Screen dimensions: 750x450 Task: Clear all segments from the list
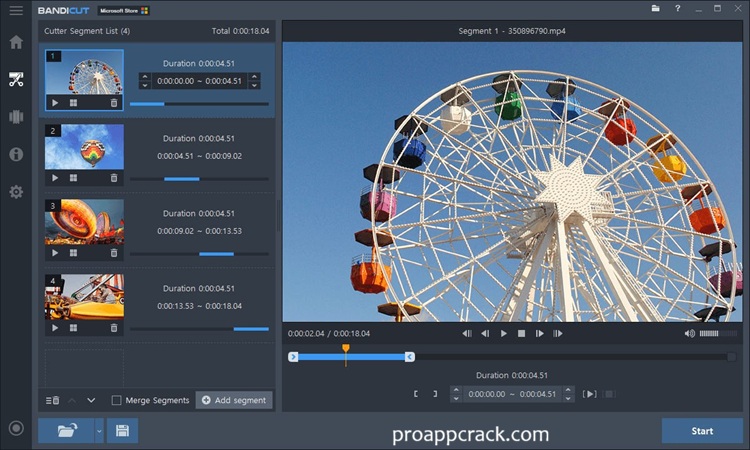click(53, 400)
